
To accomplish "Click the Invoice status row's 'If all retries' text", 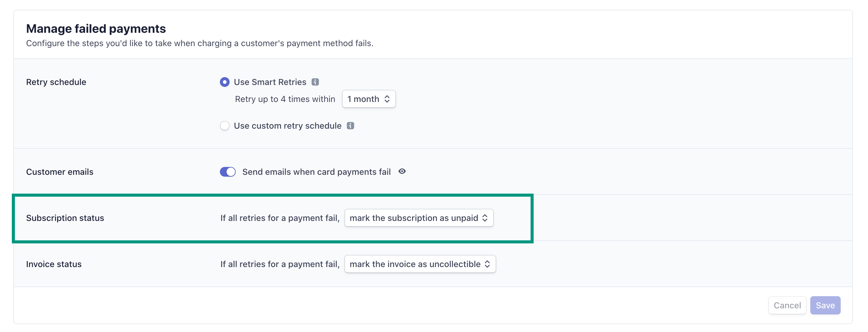I will [280, 264].
